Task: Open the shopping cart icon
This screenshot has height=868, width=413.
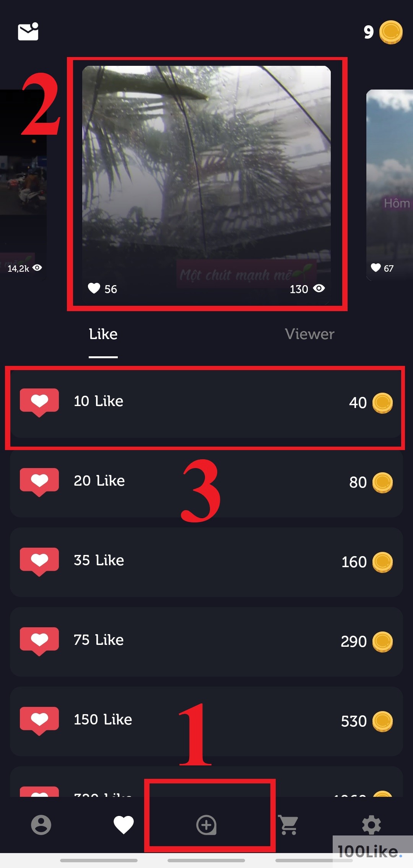Action: pyautogui.click(x=288, y=825)
